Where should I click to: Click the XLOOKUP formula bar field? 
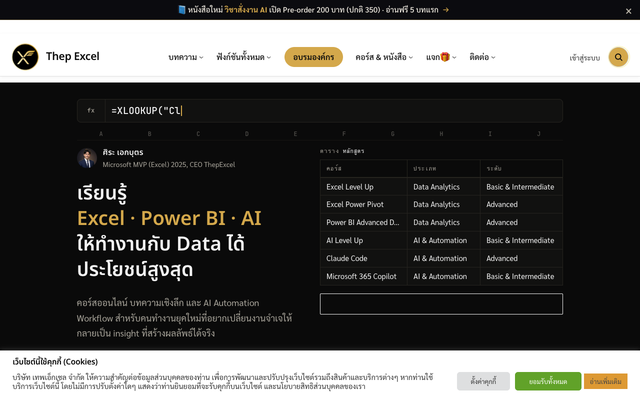point(320,111)
